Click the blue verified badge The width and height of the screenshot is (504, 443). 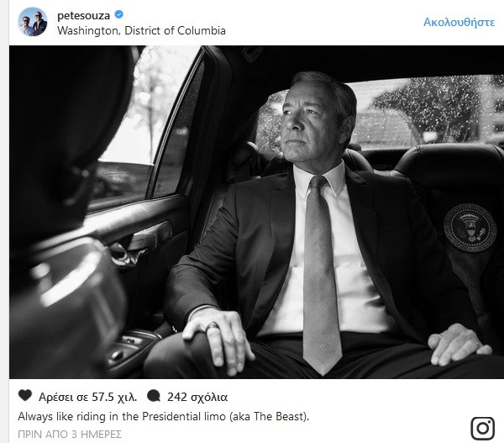pos(119,14)
